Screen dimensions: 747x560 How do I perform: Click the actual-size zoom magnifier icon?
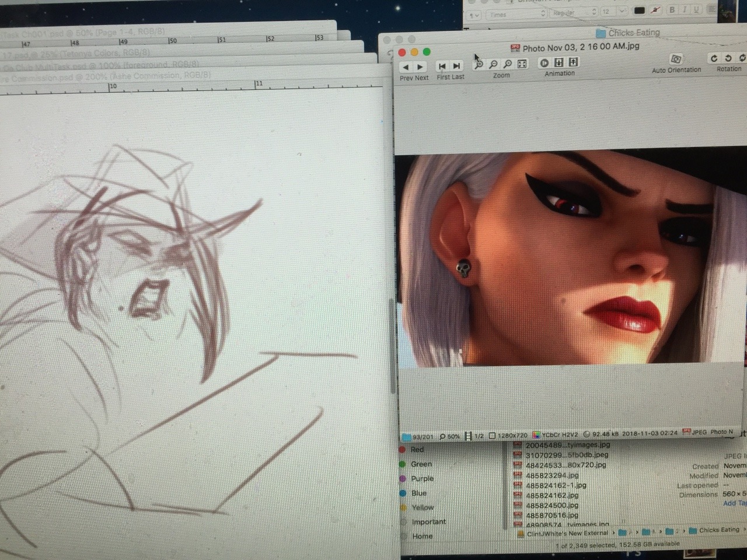pos(508,64)
